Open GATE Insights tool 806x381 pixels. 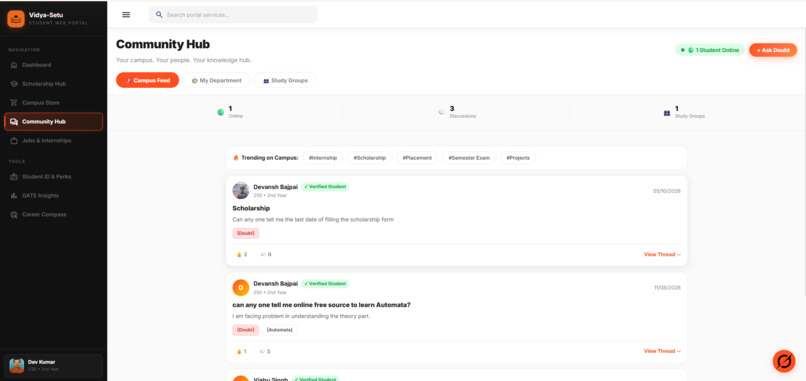click(x=53, y=196)
